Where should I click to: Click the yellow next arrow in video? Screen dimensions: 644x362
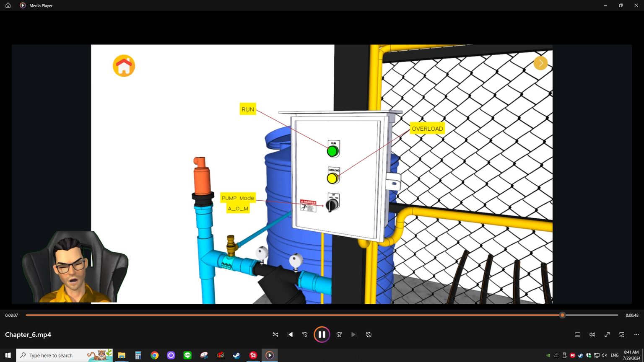540,63
